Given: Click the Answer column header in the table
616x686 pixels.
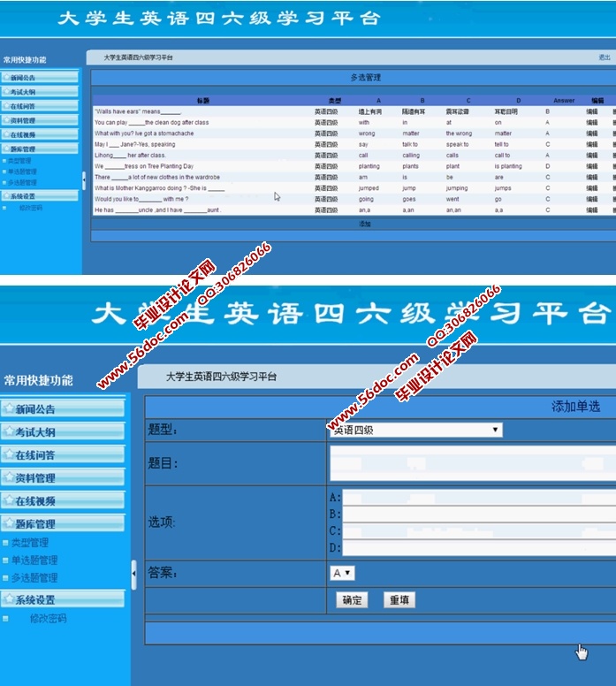Looking at the screenshot, I should (x=564, y=101).
